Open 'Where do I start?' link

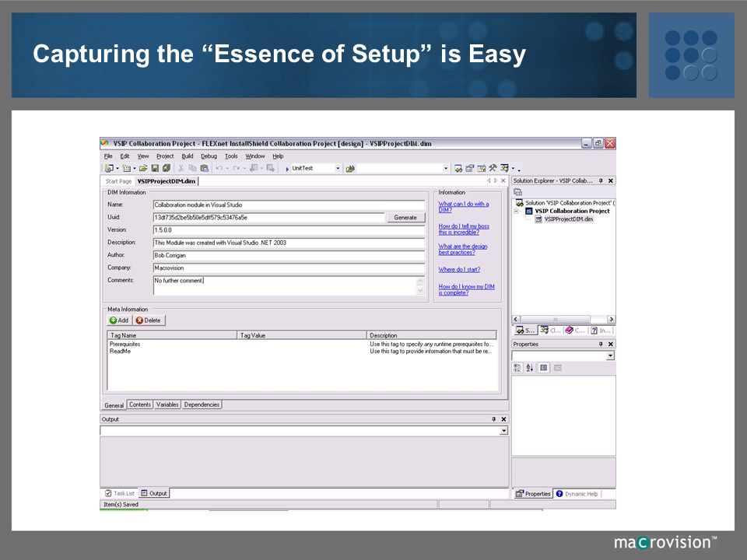coord(459,270)
